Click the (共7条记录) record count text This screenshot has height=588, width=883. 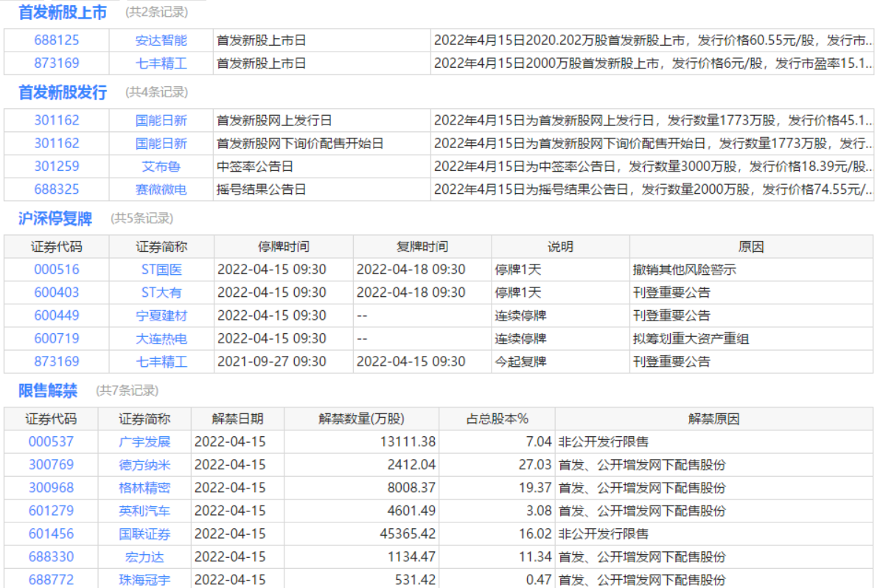[x=128, y=391]
